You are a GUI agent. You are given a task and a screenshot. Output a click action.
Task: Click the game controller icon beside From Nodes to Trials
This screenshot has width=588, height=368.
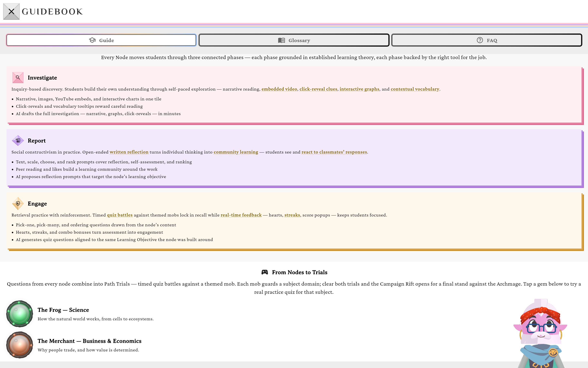[265, 272]
